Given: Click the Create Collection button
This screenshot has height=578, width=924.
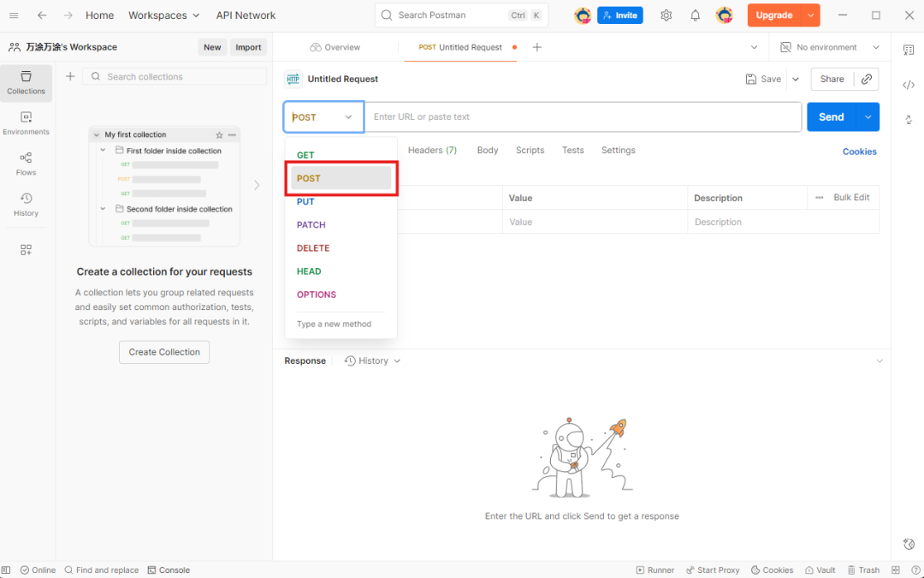Looking at the screenshot, I should 164,352.
